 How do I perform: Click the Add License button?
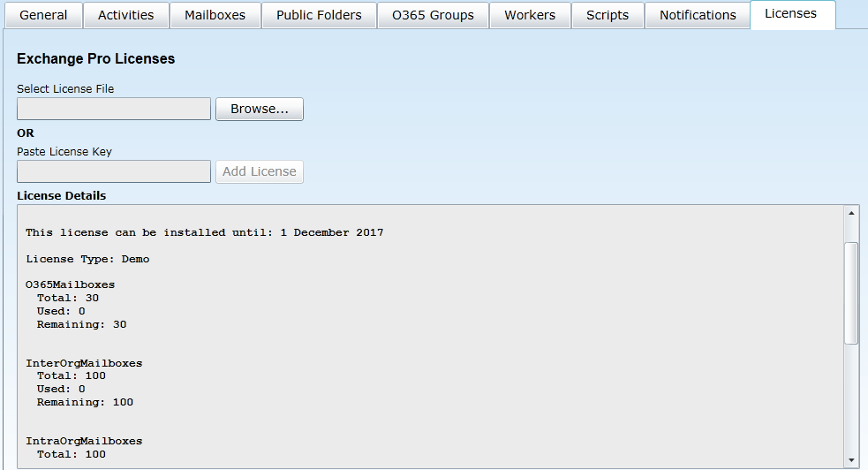[x=259, y=171]
